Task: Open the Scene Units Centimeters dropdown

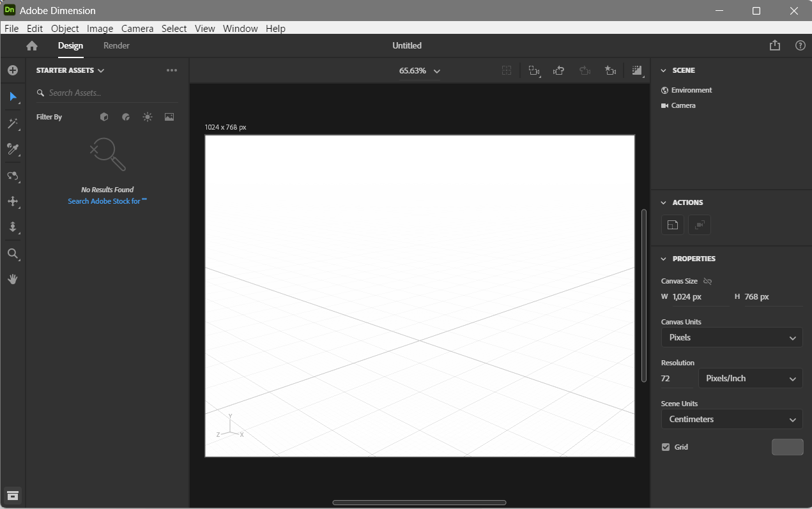Action: point(731,419)
